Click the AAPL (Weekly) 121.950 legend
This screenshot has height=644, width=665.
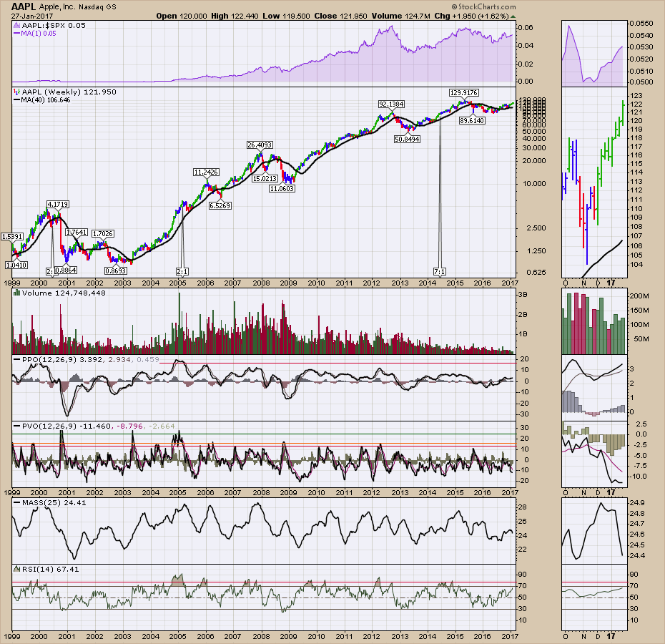tap(69, 92)
